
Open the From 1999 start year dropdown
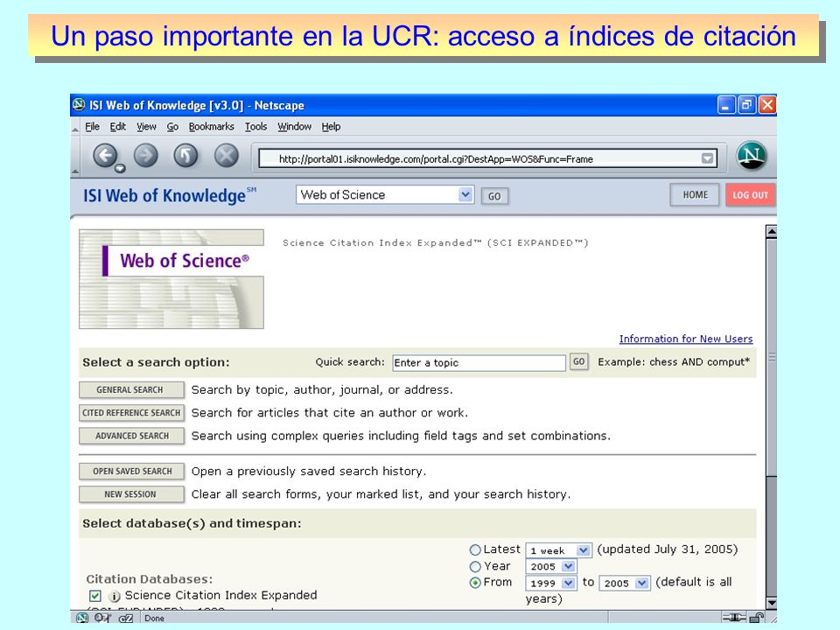click(x=551, y=583)
